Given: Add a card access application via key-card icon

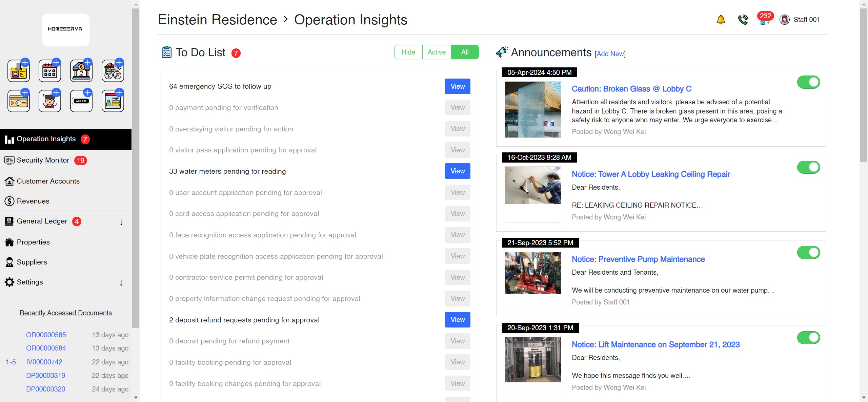Looking at the screenshot, I should coord(19,100).
